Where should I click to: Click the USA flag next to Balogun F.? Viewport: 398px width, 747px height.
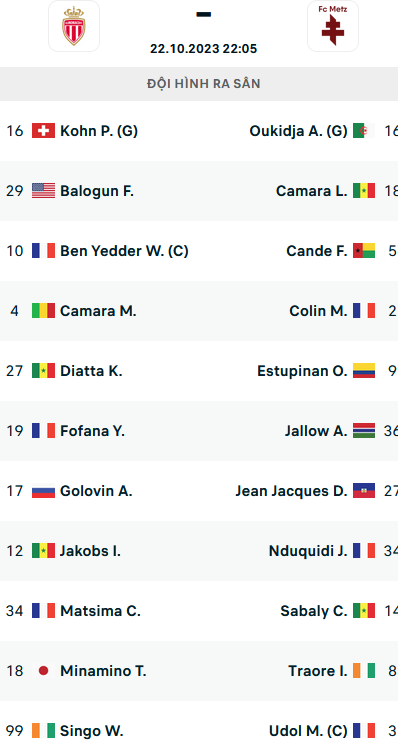pos(43,191)
